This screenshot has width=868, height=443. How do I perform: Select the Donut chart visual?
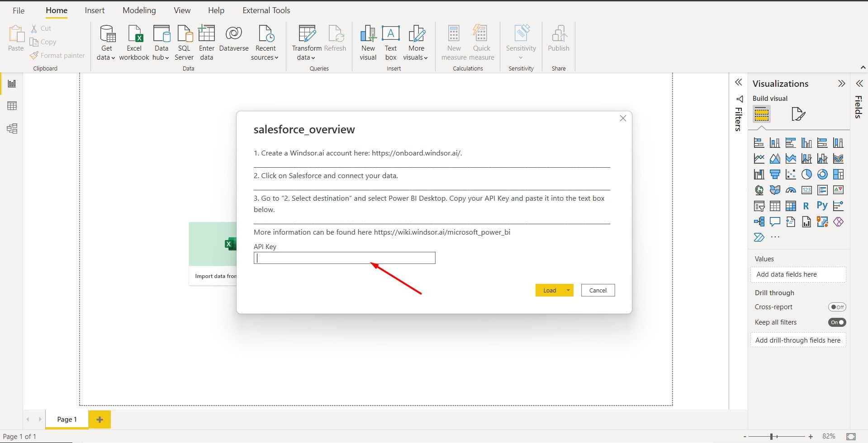[x=822, y=174]
